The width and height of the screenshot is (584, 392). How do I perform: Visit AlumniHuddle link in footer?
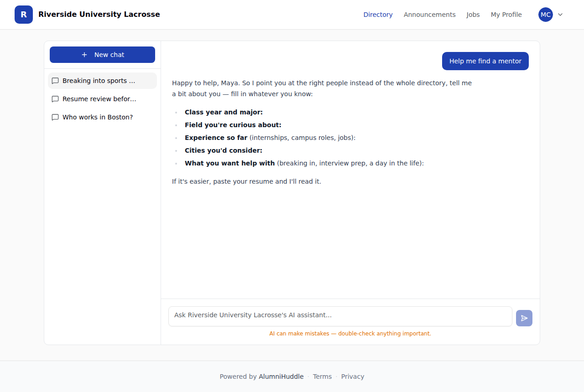pyautogui.click(x=281, y=377)
